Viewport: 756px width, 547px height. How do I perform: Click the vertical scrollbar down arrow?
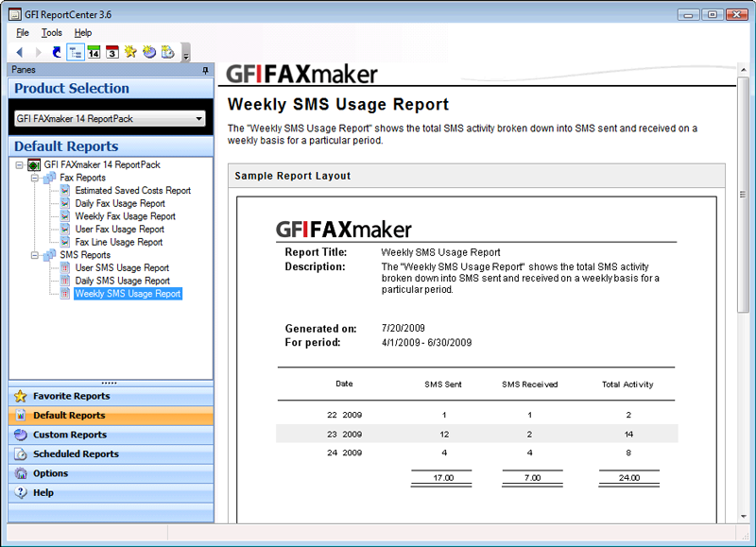pos(743,517)
